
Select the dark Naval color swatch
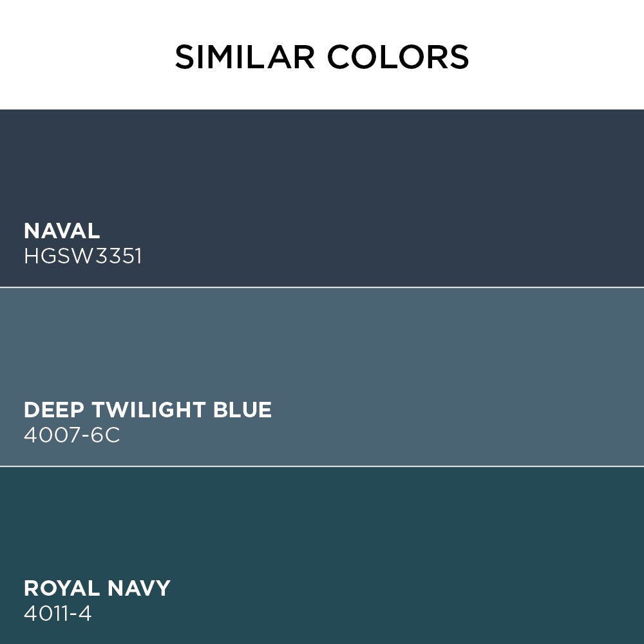(x=322, y=198)
